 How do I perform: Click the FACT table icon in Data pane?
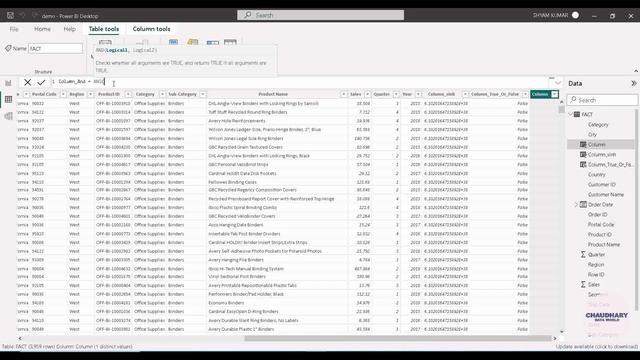coord(577,114)
